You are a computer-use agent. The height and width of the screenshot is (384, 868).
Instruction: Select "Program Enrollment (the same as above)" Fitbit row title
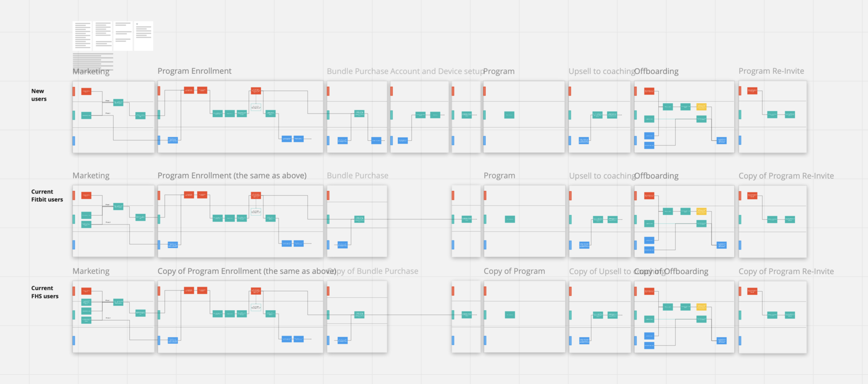(232, 175)
